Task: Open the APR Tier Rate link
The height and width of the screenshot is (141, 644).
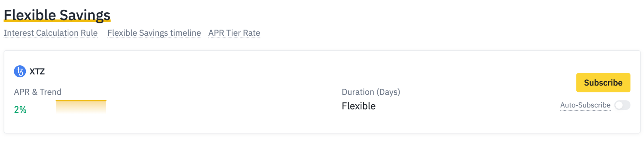Action: pos(234,33)
